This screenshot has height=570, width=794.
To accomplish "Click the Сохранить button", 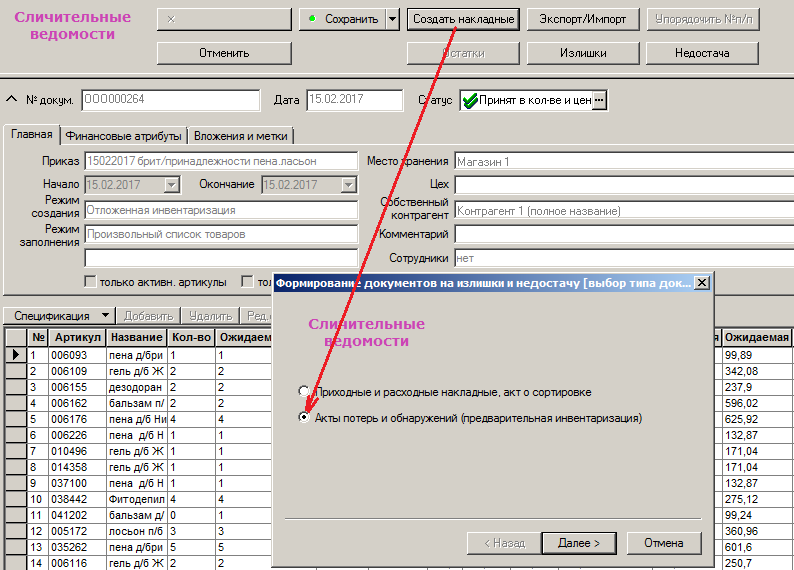I will pyautogui.click(x=343, y=20).
